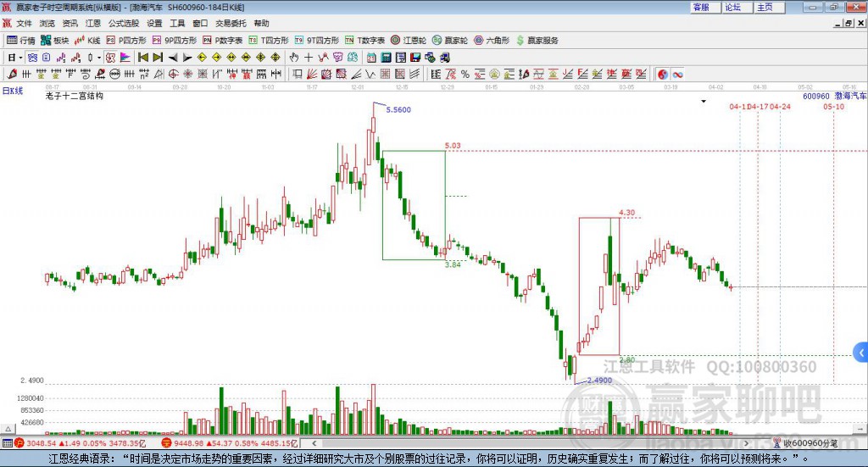Click the Shanghai index 3048.54 status entry
Screen dimensions: 868x467
click(x=81, y=443)
